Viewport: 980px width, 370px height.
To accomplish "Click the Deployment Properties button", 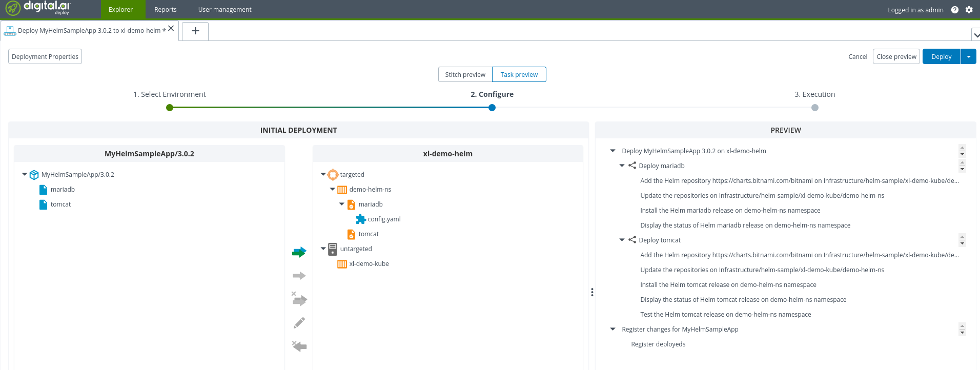I will (45, 57).
